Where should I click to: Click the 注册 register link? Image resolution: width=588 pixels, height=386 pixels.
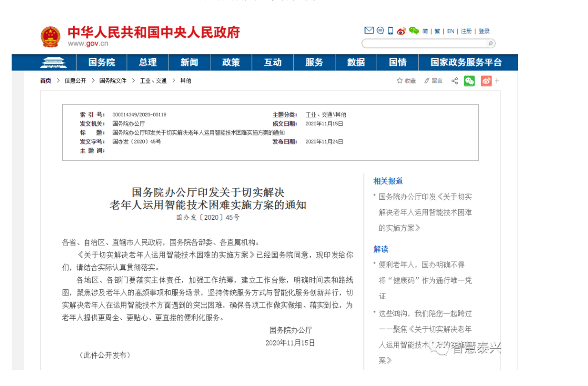coord(466,31)
